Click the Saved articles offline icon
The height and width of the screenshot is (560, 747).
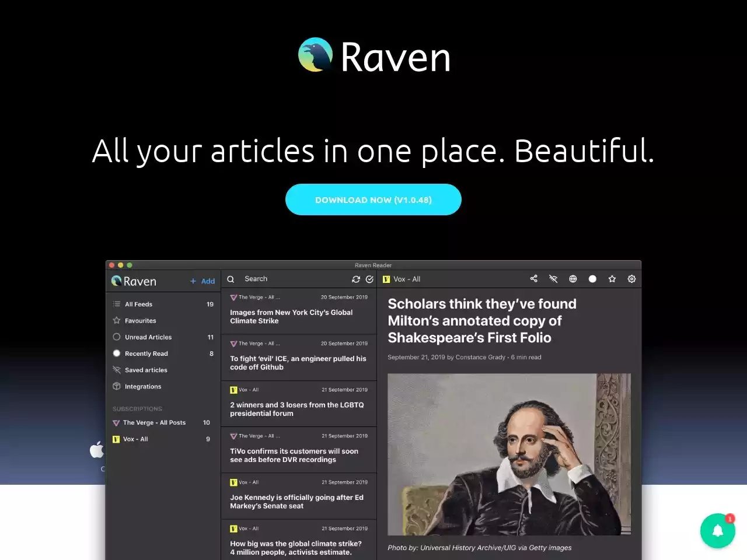coord(117,370)
